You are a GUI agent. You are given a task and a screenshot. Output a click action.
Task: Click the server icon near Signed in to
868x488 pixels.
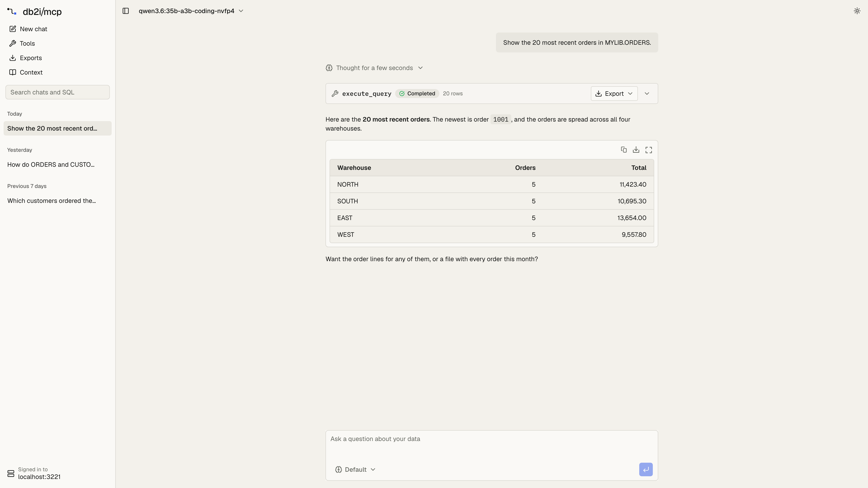click(x=11, y=474)
